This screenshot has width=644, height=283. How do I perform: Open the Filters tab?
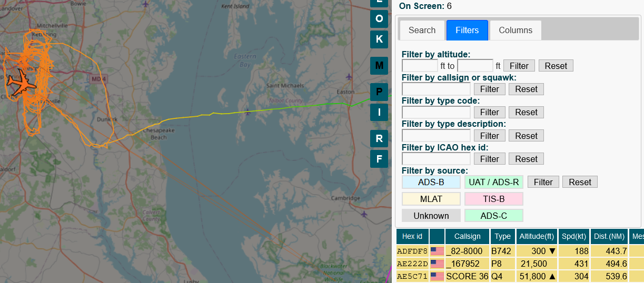click(467, 30)
